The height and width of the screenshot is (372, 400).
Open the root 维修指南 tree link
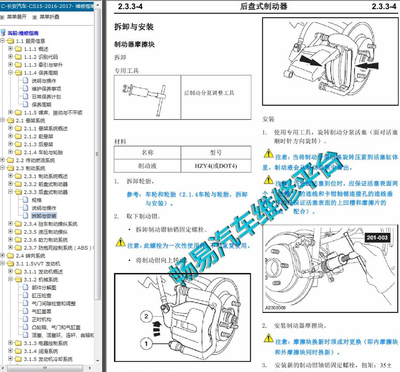23,33
